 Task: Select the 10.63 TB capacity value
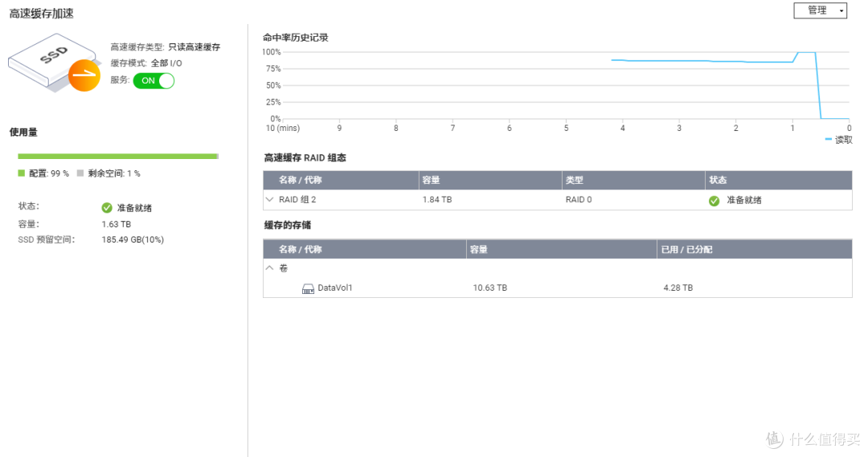[x=490, y=288]
